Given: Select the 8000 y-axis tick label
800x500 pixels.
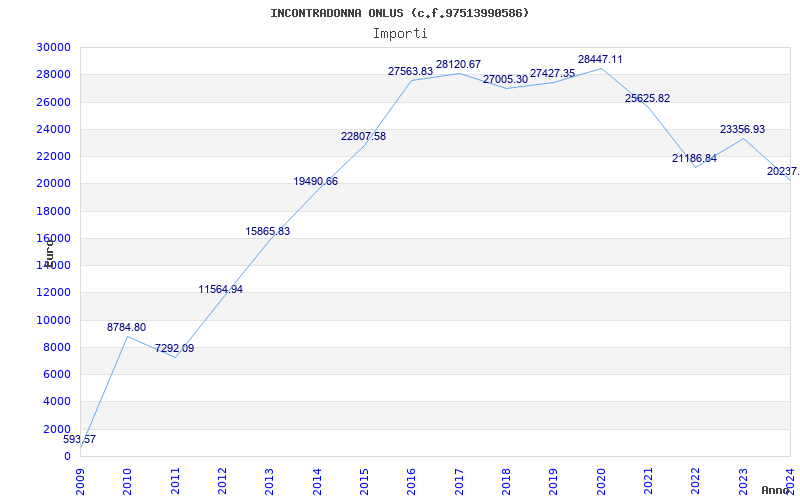Looking at the screenshot, I should click(x=57, y=347).
